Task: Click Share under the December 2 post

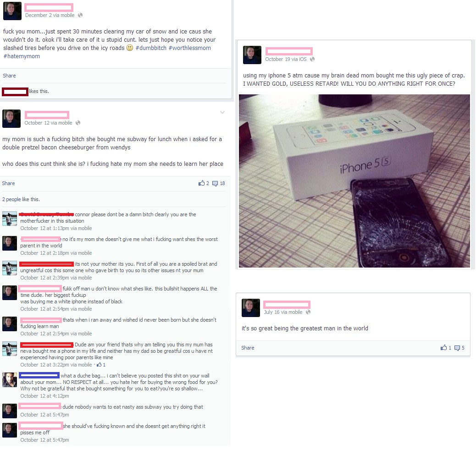Action: pos(10,76)
